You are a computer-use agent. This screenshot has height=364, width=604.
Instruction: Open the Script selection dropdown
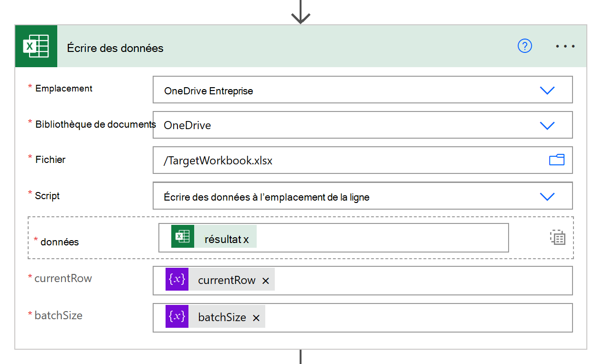click(x=547, y=196)
